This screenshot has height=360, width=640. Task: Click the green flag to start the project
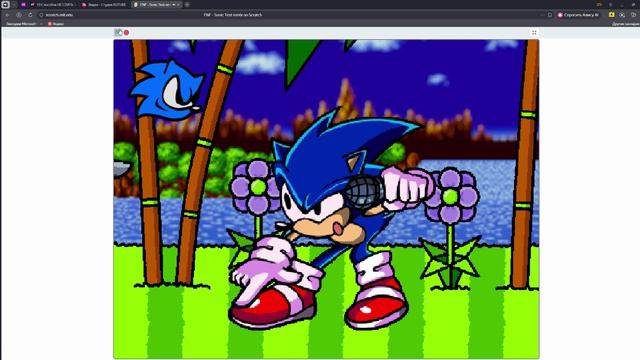(118, 32)
